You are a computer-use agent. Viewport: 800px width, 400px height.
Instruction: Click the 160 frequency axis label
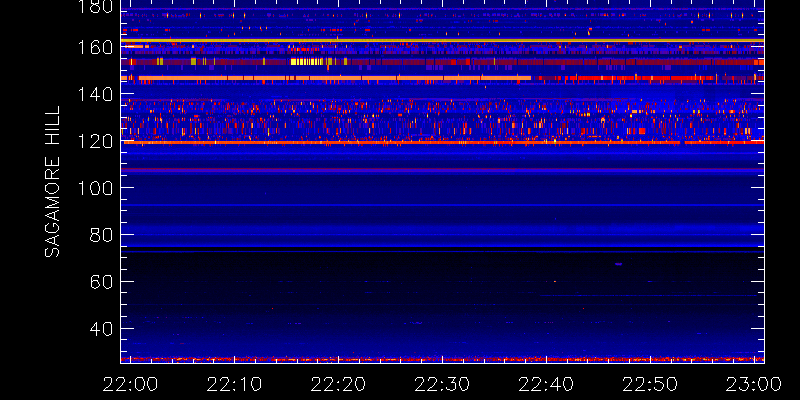[x=95, y=47]
